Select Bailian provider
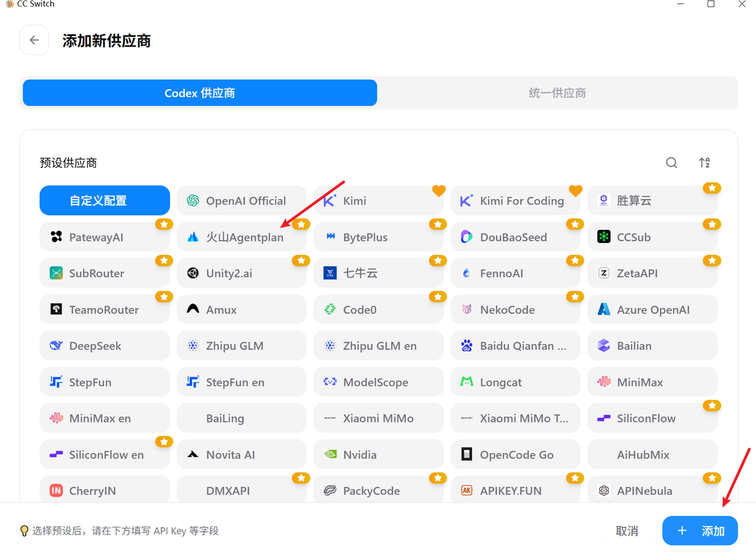Screen dimensions: 756x555 click(652, 346)
